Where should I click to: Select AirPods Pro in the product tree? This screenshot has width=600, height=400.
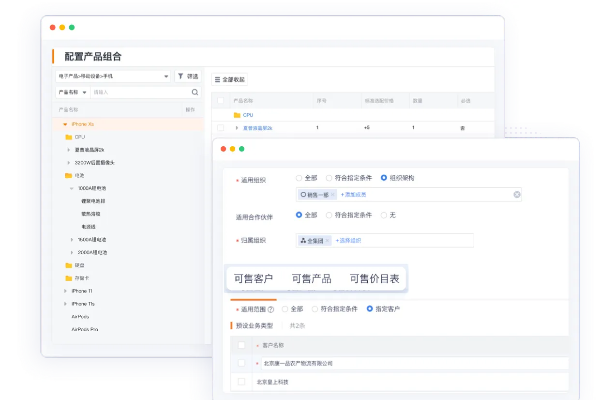coord(85,329)
